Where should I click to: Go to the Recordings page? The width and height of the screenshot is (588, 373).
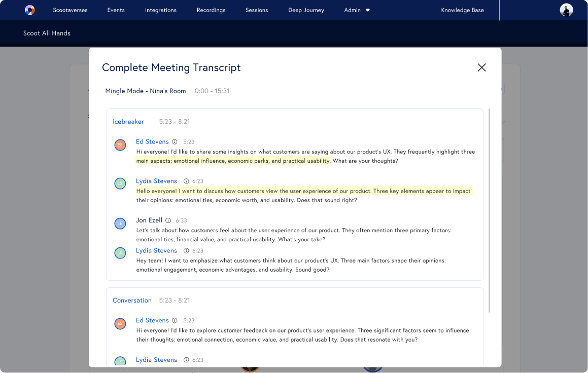[x=211, y=10]
